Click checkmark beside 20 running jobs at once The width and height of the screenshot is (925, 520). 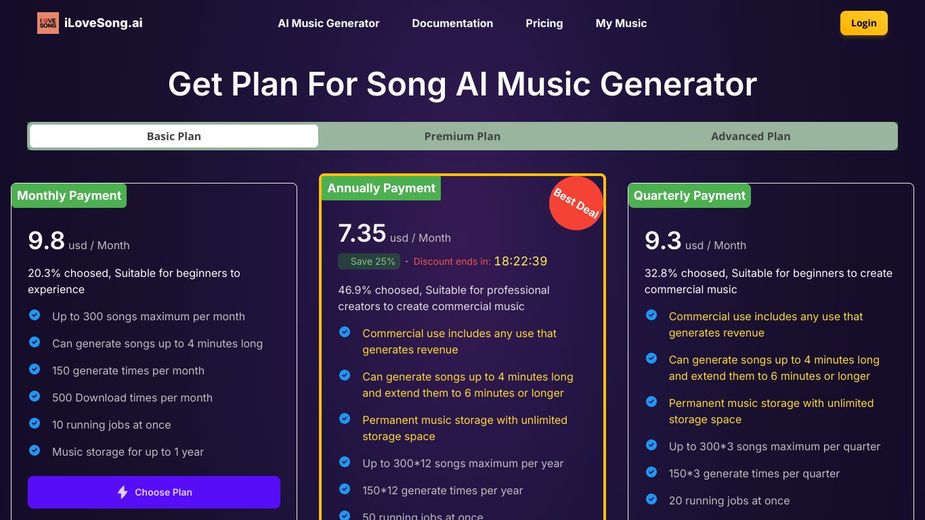point(651,499)
